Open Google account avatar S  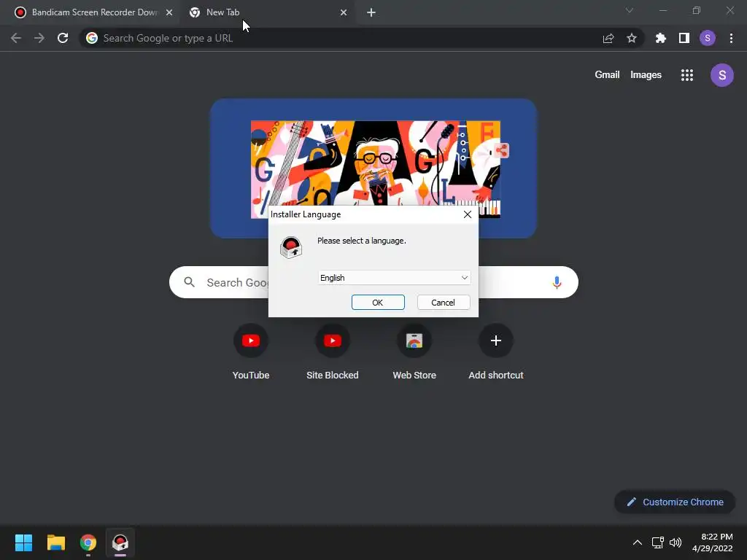722,75
